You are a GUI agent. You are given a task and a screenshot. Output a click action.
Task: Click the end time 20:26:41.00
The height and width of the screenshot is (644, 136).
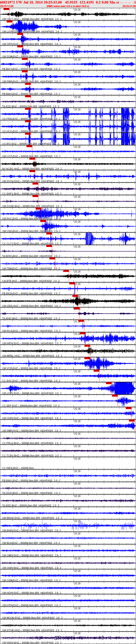click(x=129, y=6)
